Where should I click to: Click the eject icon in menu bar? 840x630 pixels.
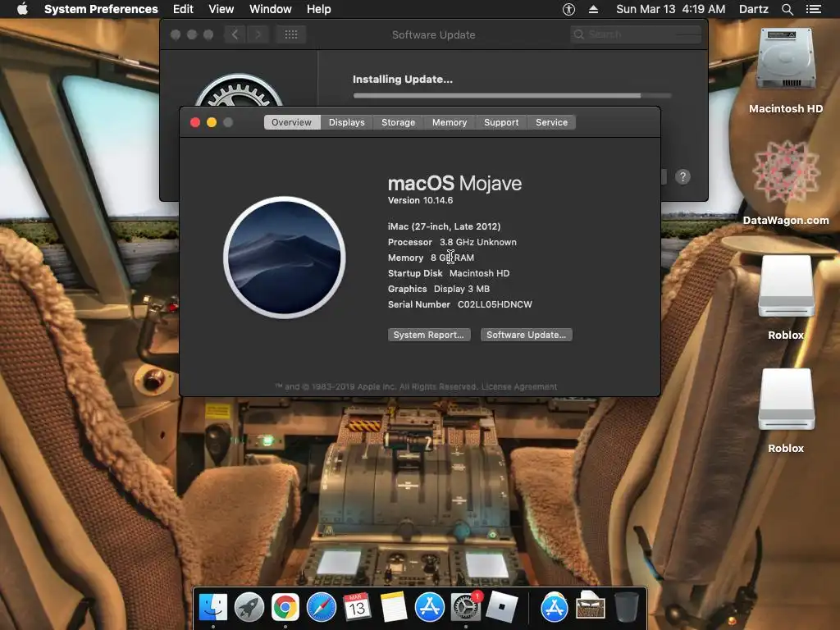(594, 9)
